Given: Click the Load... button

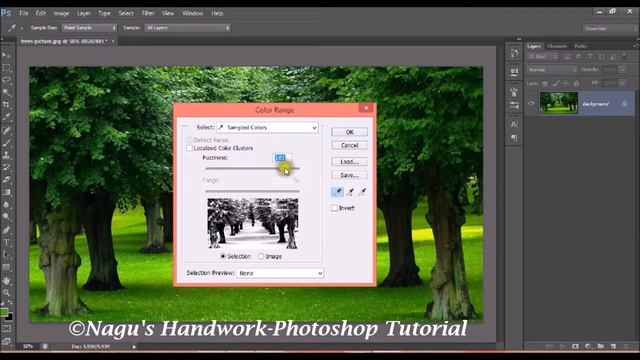Looking at the screenshot, I should pos(349,162).
